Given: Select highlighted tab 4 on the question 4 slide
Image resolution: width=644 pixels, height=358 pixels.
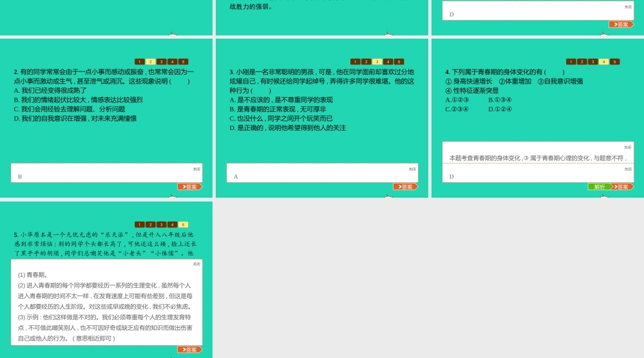Looking at the screenshot, I should tap(604, 62).
